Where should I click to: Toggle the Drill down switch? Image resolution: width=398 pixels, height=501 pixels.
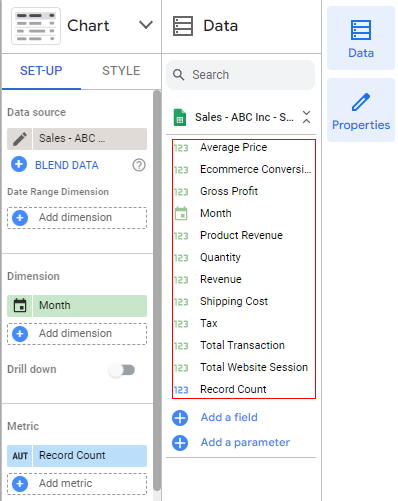pos(122,370)
